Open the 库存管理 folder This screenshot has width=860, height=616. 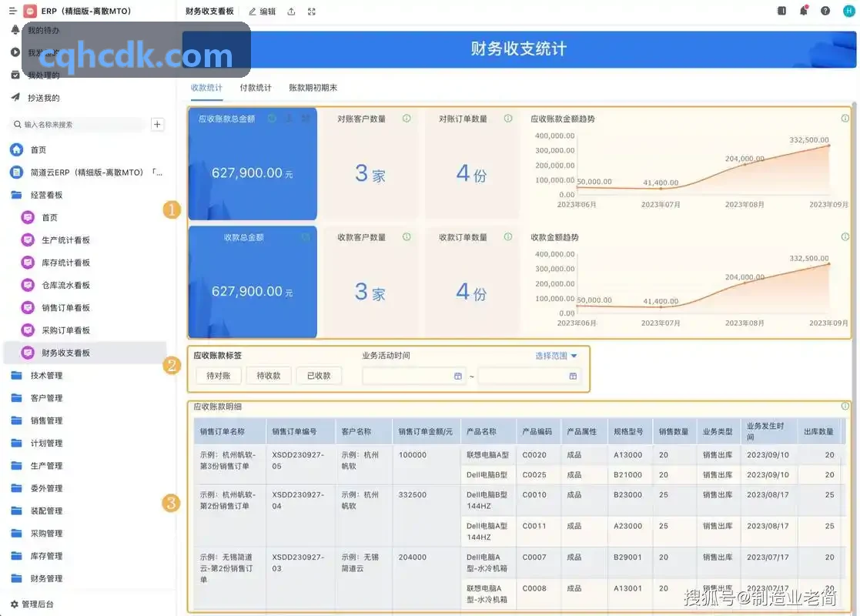(47, 556)
